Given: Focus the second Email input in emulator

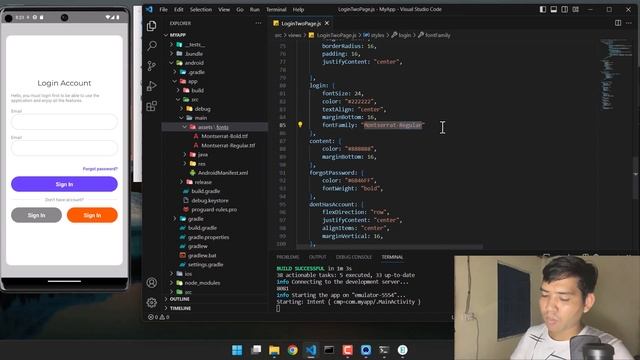Looking at the screenshot, I should (64, 148).
